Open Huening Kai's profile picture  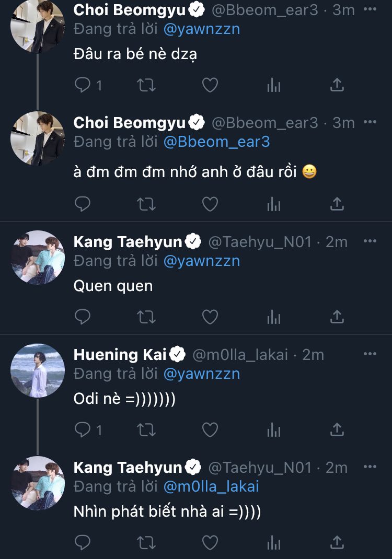coord(38,370)
